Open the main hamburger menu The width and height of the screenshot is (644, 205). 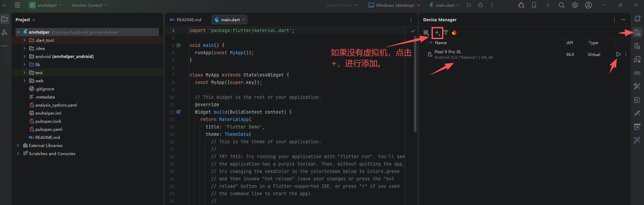18,5
